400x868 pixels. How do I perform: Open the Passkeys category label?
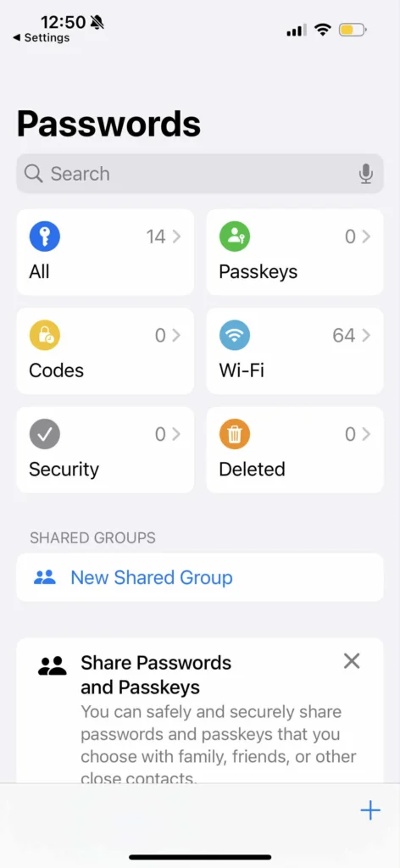[258, 272]
